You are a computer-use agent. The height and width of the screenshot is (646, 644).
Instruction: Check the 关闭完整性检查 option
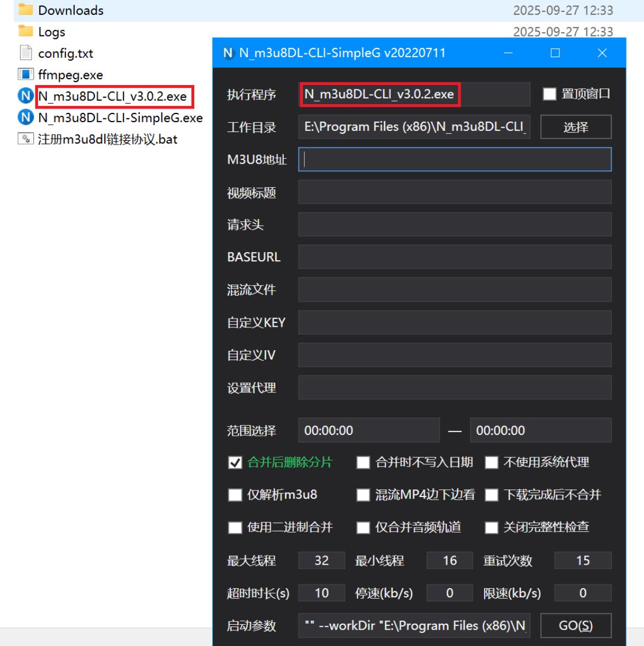492,528
